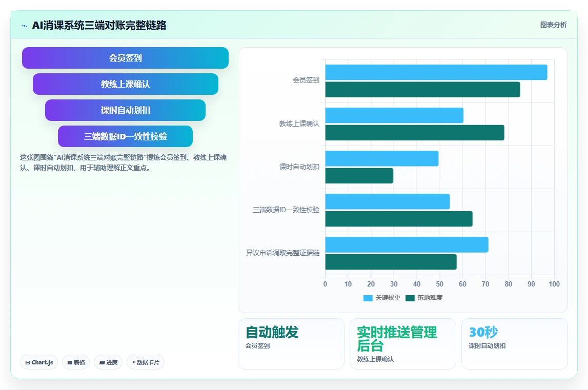The height and width of the screenshot is (390, 588).
Task: Click the title AI消课系统三端对账完整链路
Action: click(x=99, y=25)
